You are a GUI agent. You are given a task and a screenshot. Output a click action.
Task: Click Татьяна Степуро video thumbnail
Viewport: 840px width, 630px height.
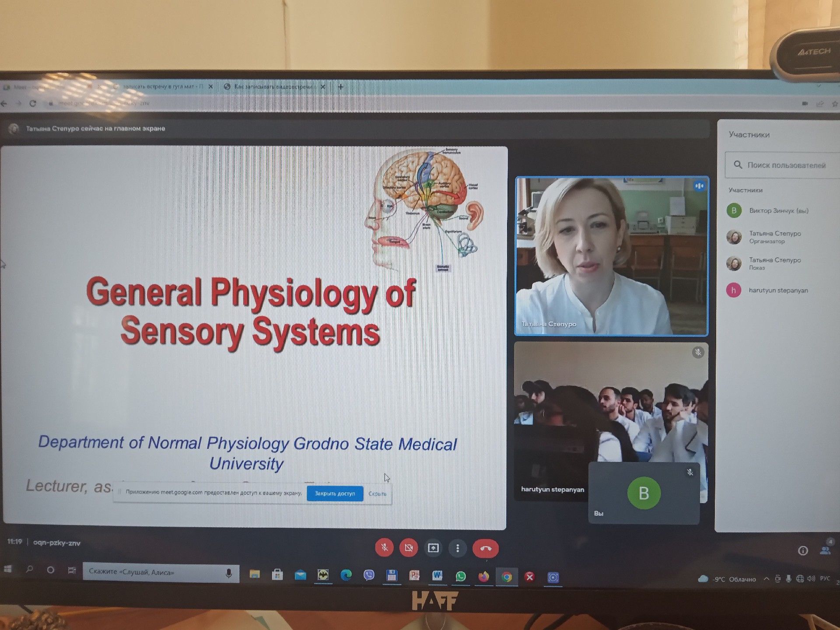(x=612, y=256)
